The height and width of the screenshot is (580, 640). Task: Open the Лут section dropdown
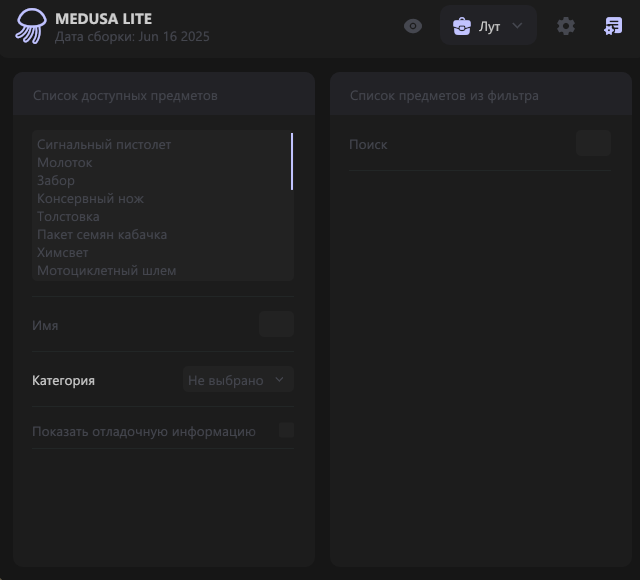(x=489, y=26)
